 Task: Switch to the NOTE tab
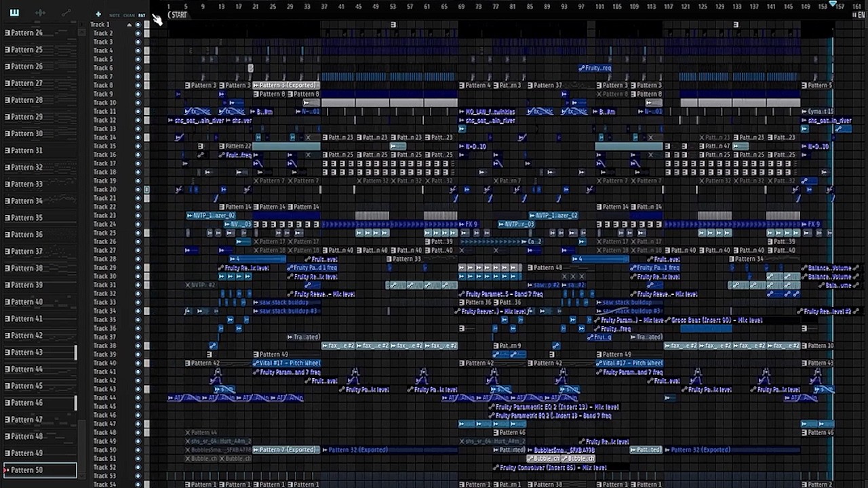(x=114, y=15)
